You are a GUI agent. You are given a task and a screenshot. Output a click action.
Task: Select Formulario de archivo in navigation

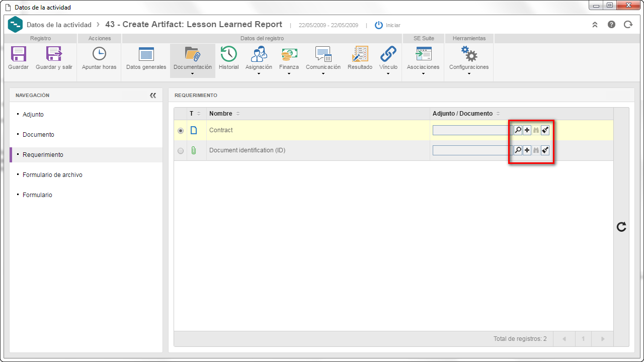pos(52,175)
